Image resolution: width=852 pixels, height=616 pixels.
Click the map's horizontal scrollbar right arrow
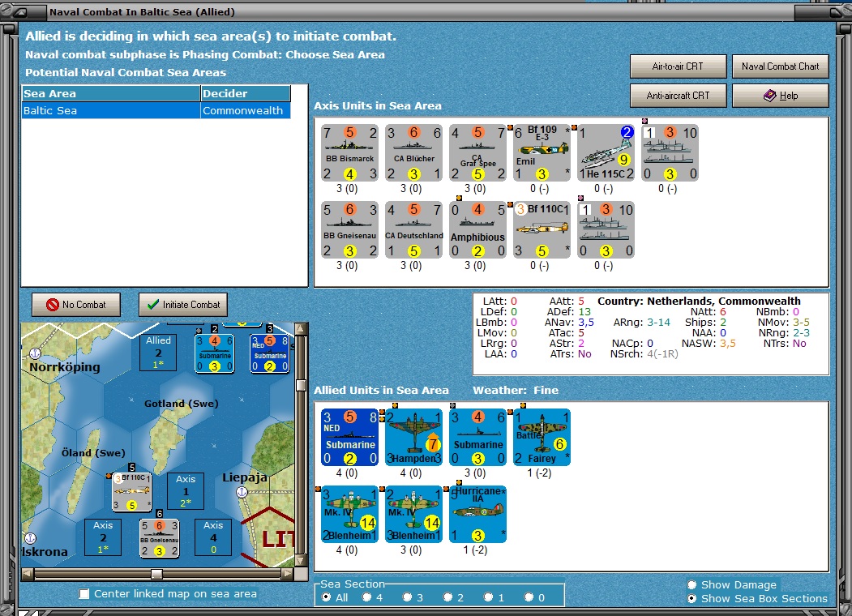288,574
